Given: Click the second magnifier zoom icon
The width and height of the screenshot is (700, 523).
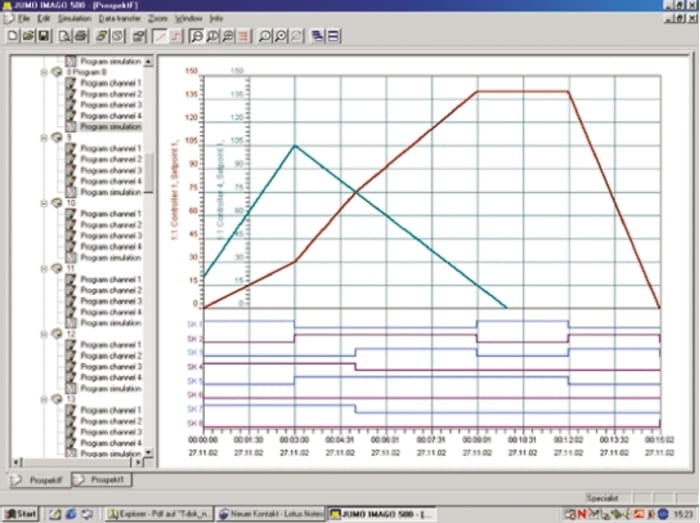Looking at the screenshot, I should [212, 36].
